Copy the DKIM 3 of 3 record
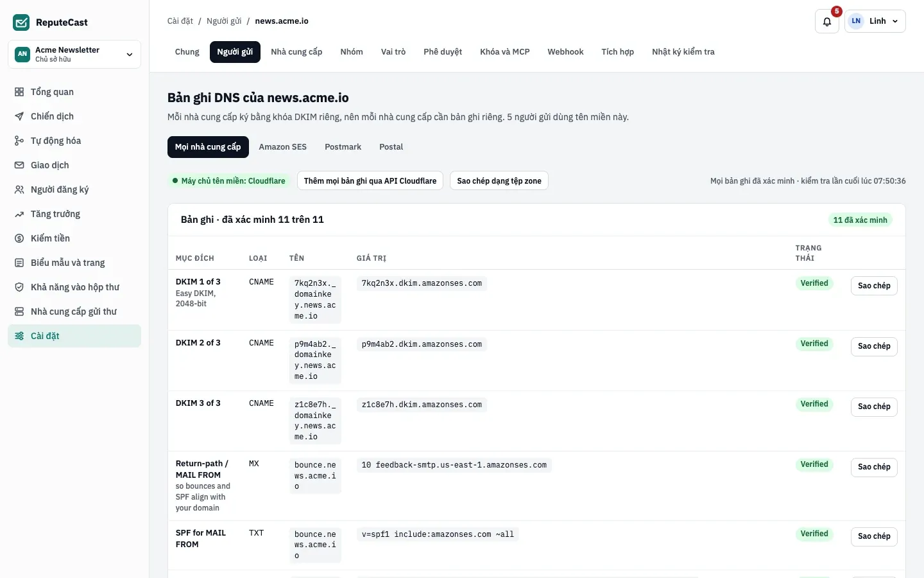Image resolution: width=924 pixels, height=578 pixels. click(874, 407)
